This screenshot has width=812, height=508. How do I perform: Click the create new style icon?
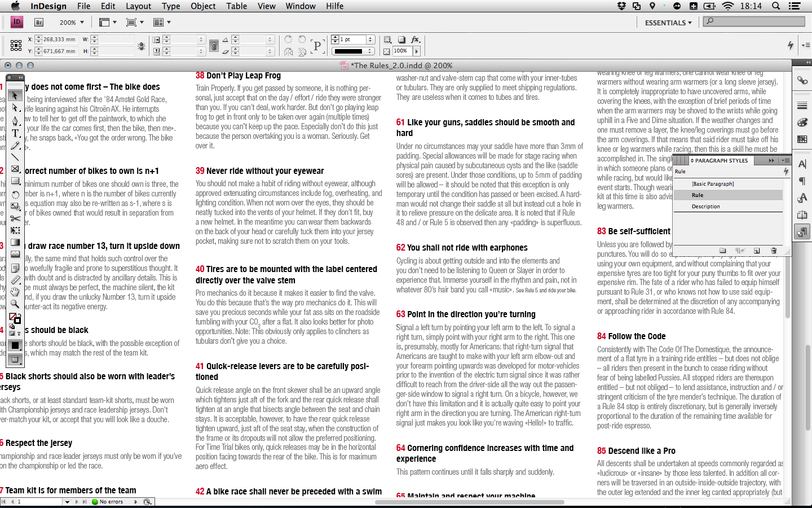pyautogui.click(x=757, y=251)
